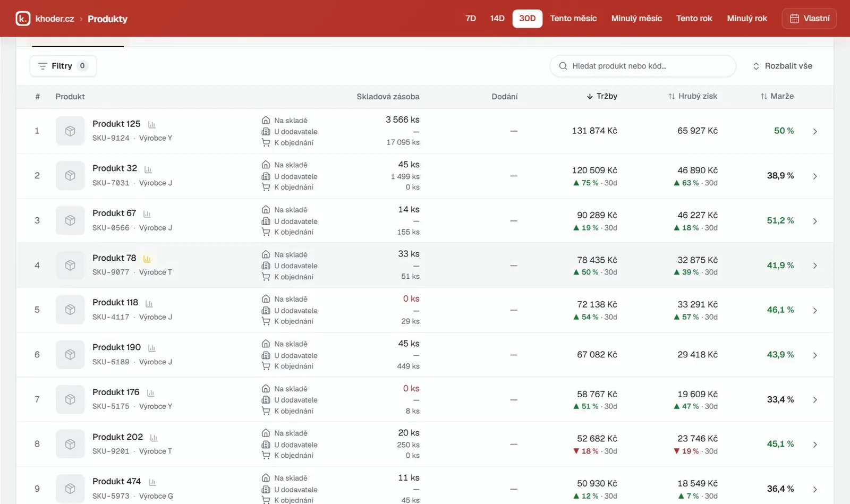The width and height of the screenshot is (850, 504).
Task: Open chart icon next to Produkt 176
Action: tap(150, 393)
